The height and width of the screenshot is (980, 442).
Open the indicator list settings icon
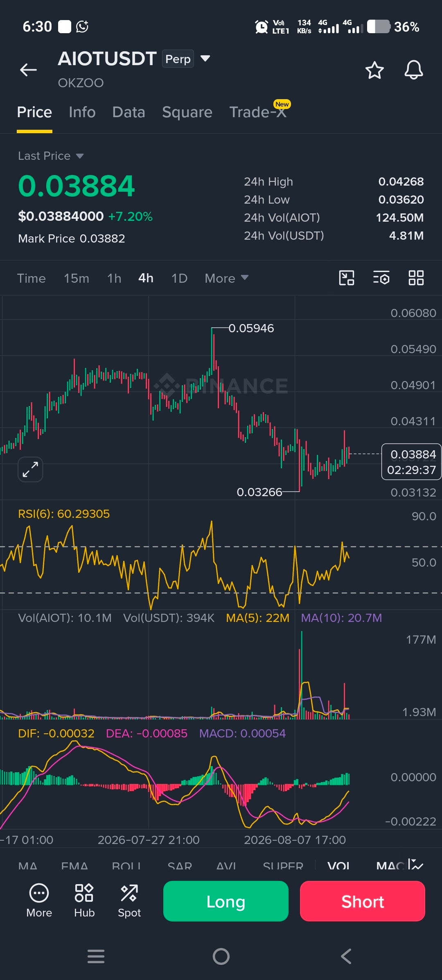[x=415, y=865]
